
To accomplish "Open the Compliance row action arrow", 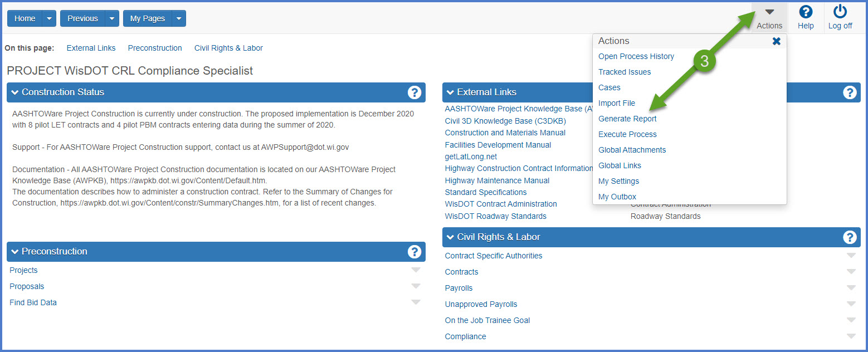I will [851, 336].
